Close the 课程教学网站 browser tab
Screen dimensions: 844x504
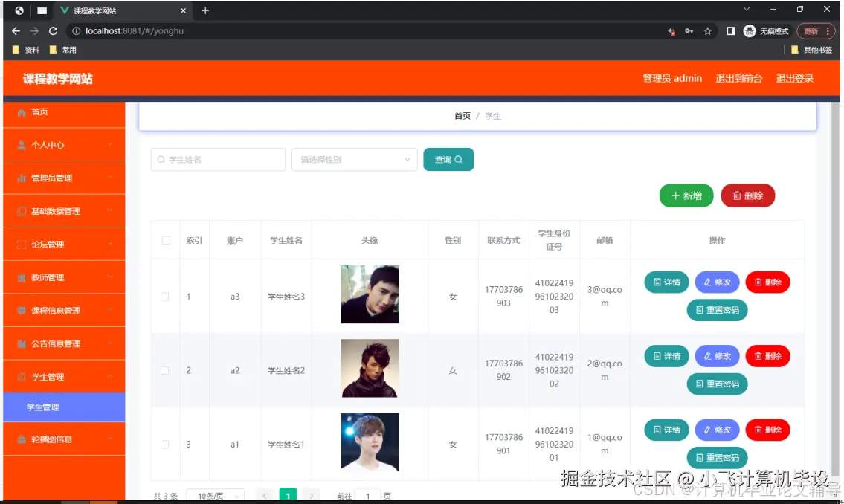click(183, 10)
